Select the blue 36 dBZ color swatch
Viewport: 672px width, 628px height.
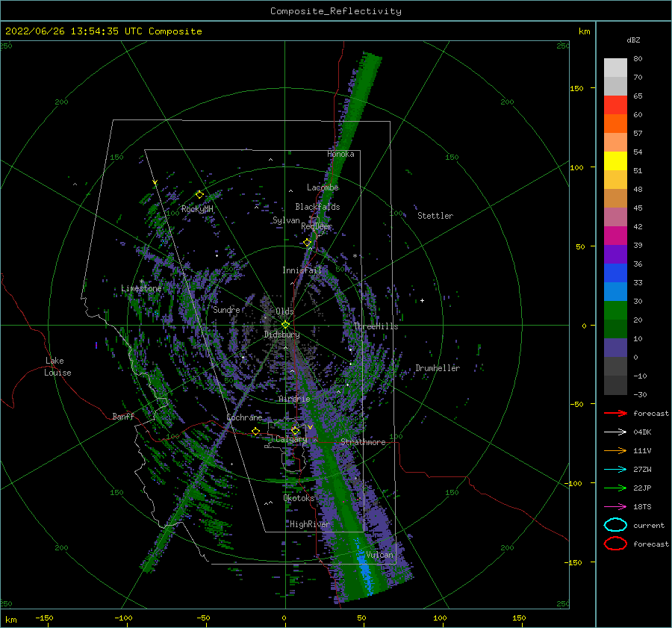point(615,273)
